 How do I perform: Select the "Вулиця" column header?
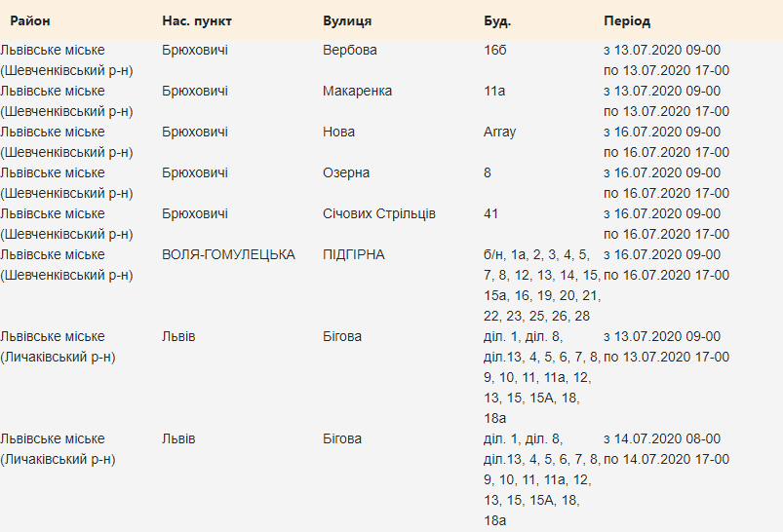[347, 20]
